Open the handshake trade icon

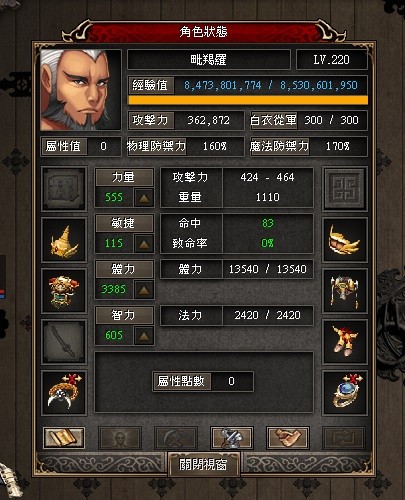288,438
